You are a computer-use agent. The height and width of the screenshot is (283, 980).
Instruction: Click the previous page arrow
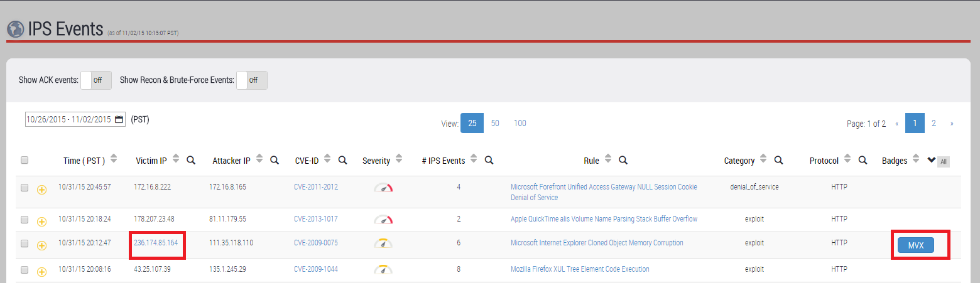[x=896, y=124]
